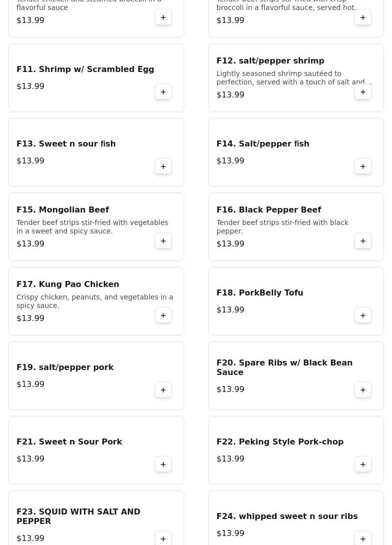View F12 salt/pepper shrimp description text
This screenshot has width=392, height=545.
pyautogui.click(x=293, y=78)
